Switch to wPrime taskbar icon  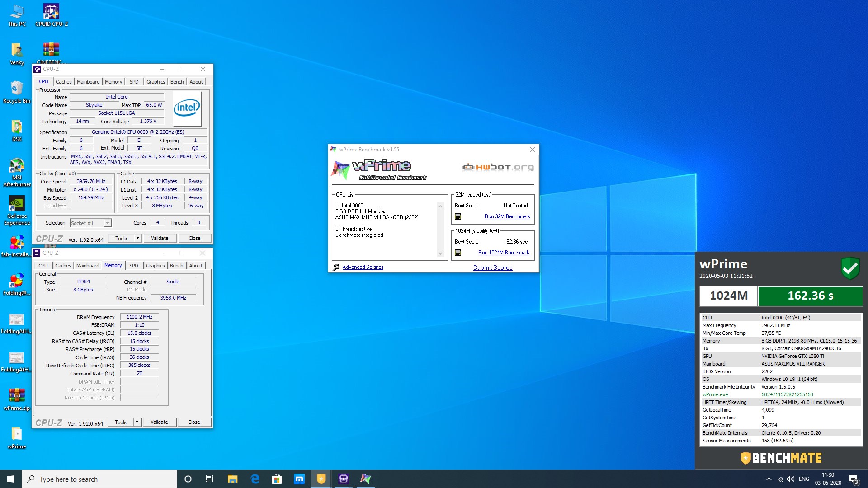[366, 479]
